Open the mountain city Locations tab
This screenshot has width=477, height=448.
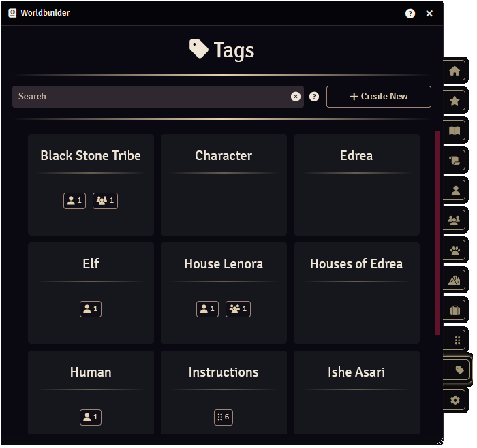(x=455, y=281)
